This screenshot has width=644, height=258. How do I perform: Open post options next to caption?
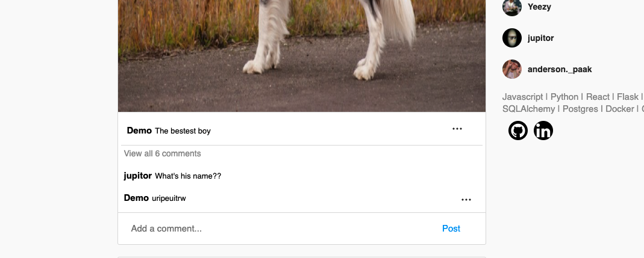point(457,129)
